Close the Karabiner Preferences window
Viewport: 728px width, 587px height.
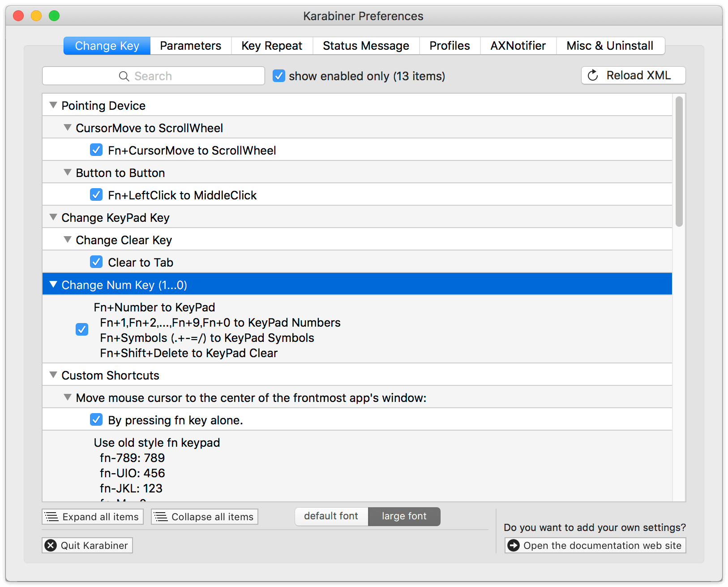[x=18, y=16]
